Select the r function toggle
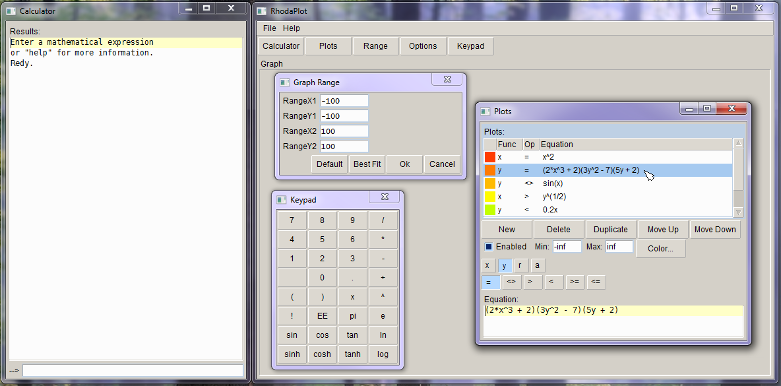The height and width of the screenshot is (386, 781). [520, 265]
